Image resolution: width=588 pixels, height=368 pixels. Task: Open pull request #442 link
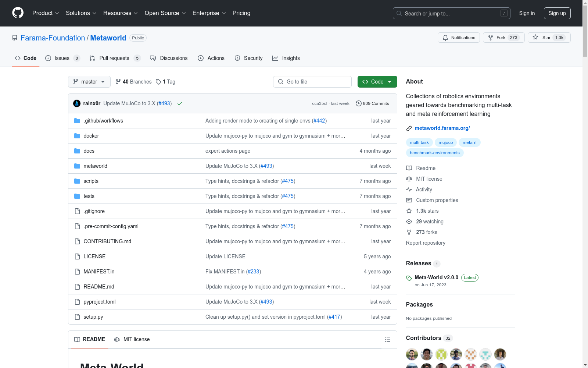click(x=319, y=121)
